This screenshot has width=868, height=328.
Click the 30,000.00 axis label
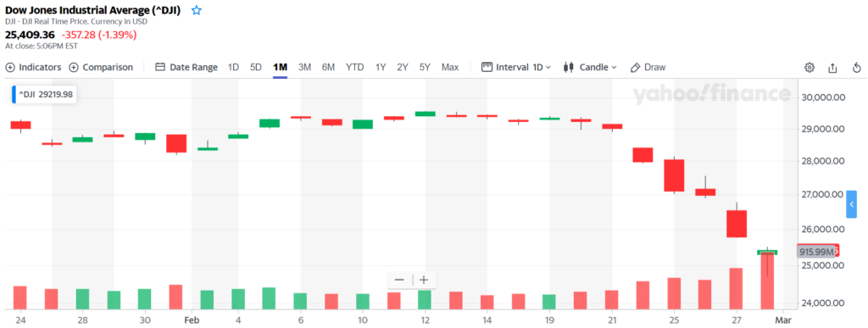[823, 97]
